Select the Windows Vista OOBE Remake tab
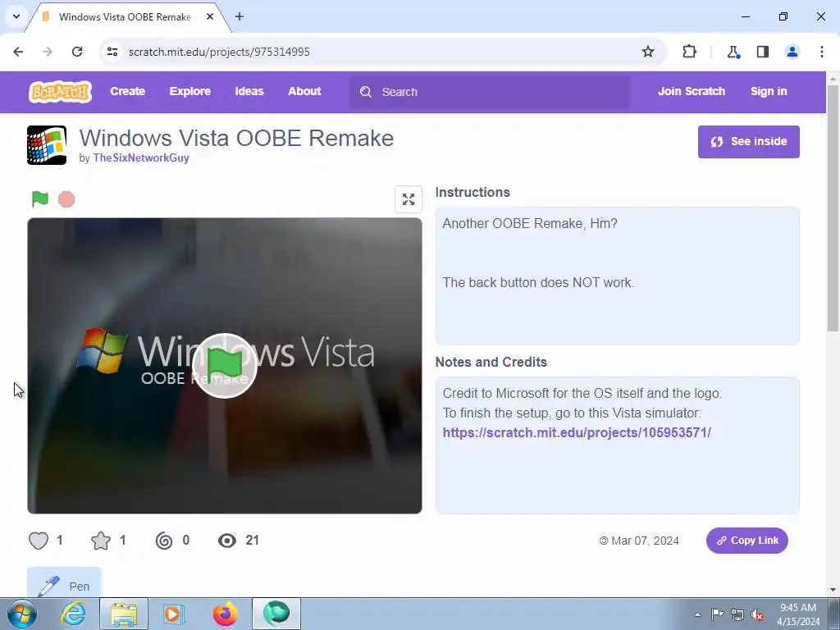The image size is (840, 630). (x=125, y=16)
